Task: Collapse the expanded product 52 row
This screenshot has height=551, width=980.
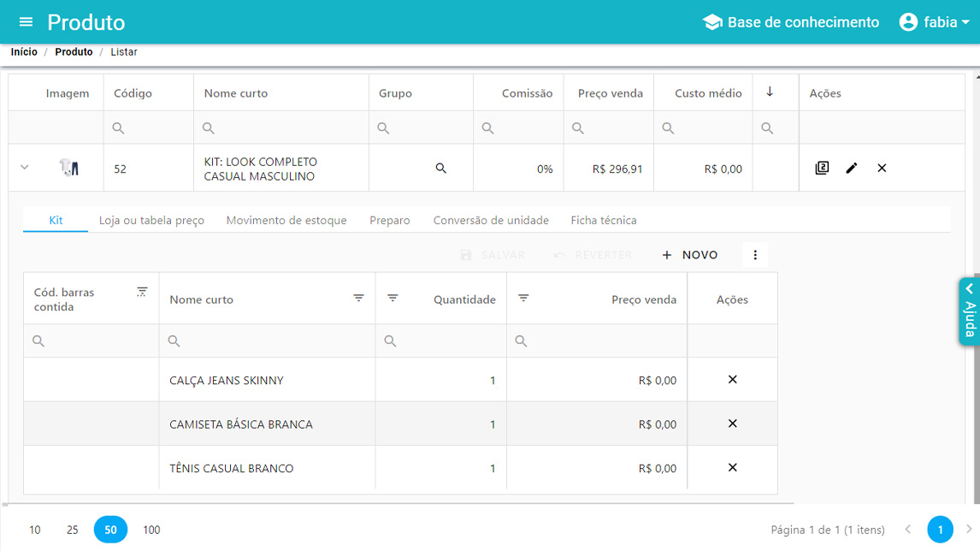Action: tap(25, 168)
